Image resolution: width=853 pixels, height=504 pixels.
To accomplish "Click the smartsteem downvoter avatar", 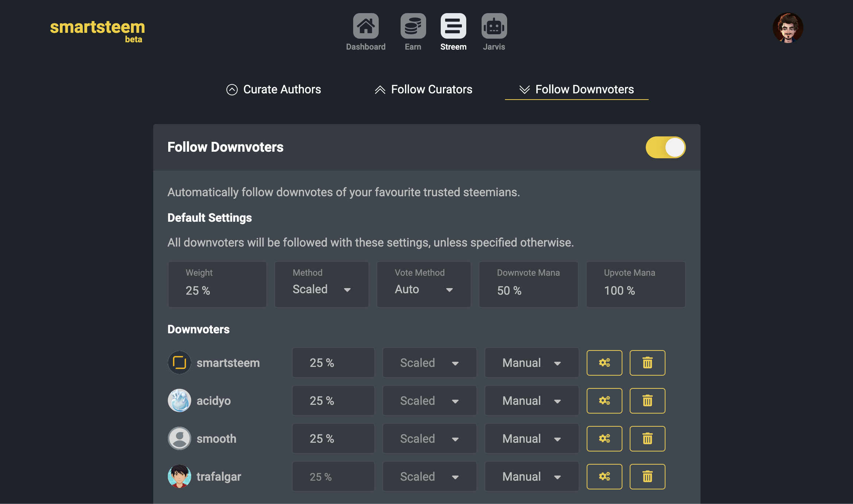I will 179,363.
